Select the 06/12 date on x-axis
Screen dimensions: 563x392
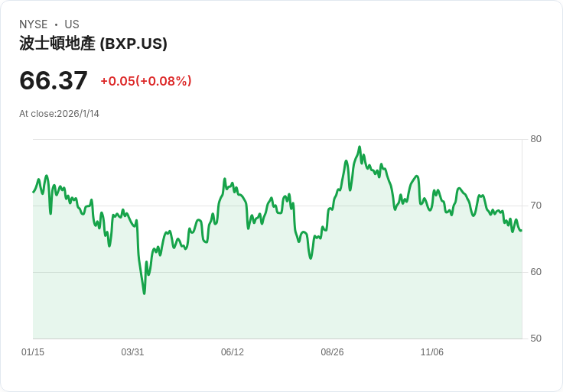[x=233, y=352]
